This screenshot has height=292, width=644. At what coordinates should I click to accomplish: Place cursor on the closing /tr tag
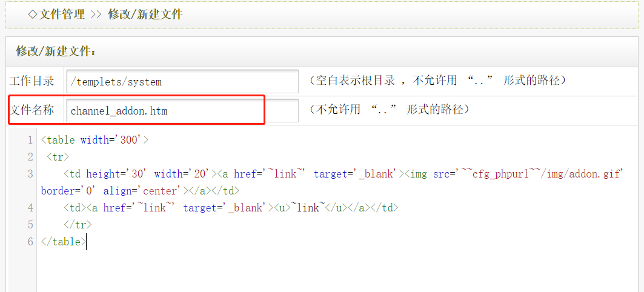coord(78,225)
